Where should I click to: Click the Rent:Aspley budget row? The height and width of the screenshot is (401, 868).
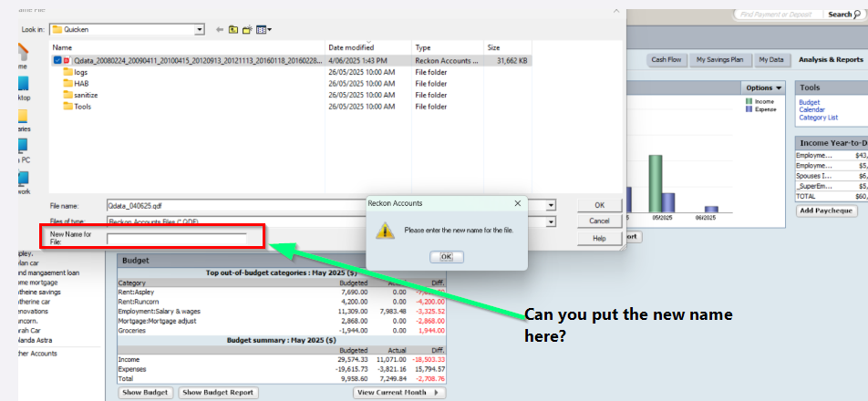tap(281, 292)
